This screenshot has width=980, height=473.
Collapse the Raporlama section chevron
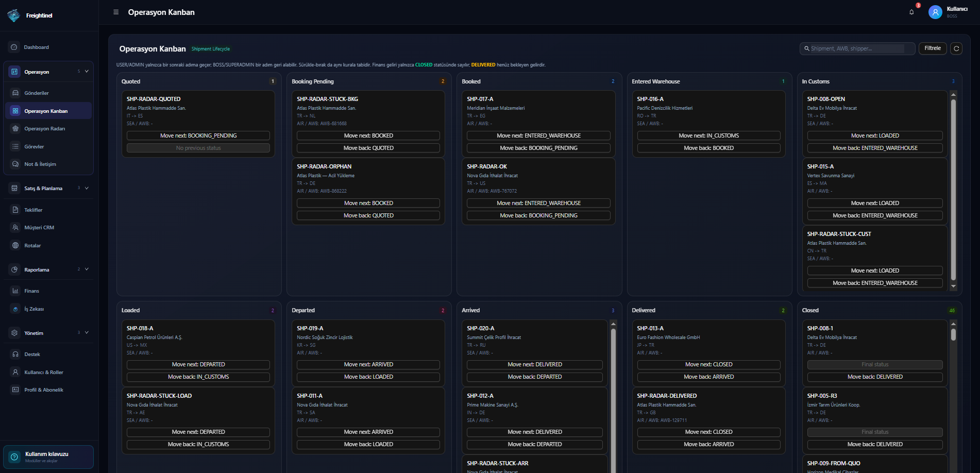pos(87,269)
